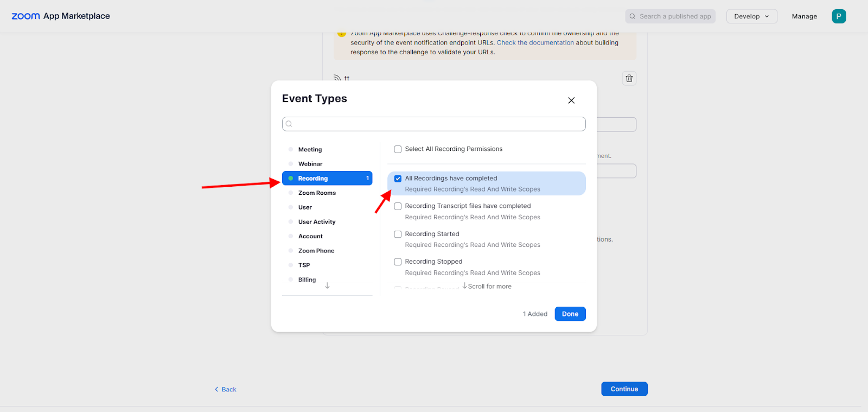Click the subscription feed icon

coord(337,78)
